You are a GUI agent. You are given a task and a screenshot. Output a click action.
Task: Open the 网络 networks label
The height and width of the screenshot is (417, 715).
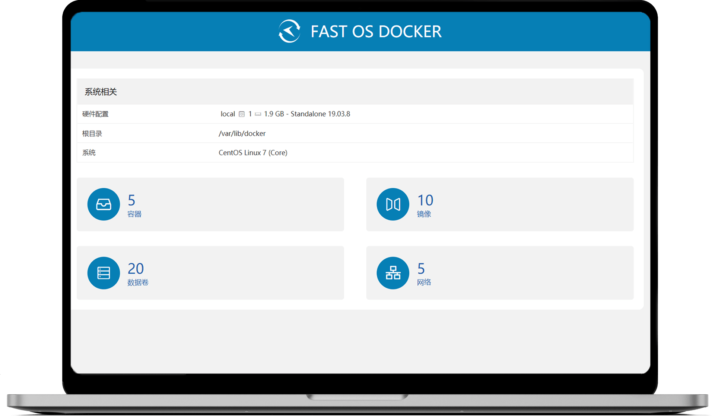424,283
